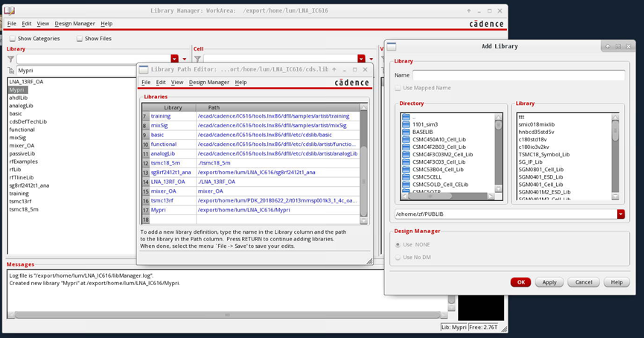This screenshot has height=338, width=644.
Task: Open the Cell filter red dropdown
Action: pyautogui.click(x=361, y=59)
